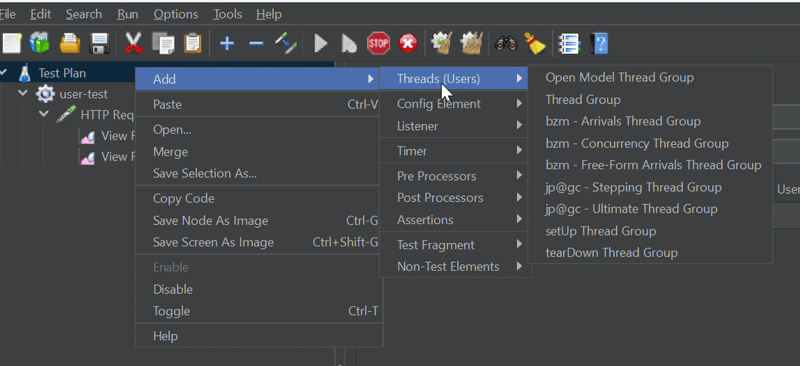Select setUp Thread Group
The image size is (800, 366).
pyautogui.click(x=650, y=231)
